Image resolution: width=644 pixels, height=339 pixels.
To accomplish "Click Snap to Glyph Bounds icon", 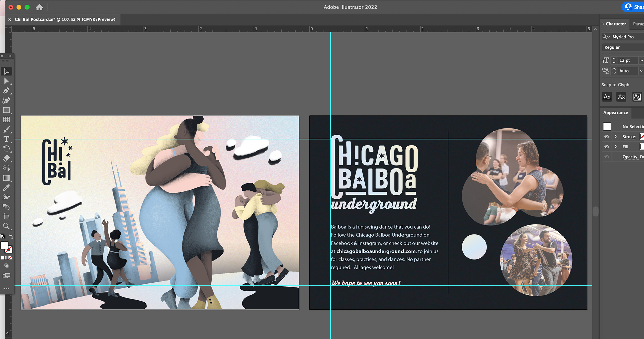I will click(x=637, y=97).
